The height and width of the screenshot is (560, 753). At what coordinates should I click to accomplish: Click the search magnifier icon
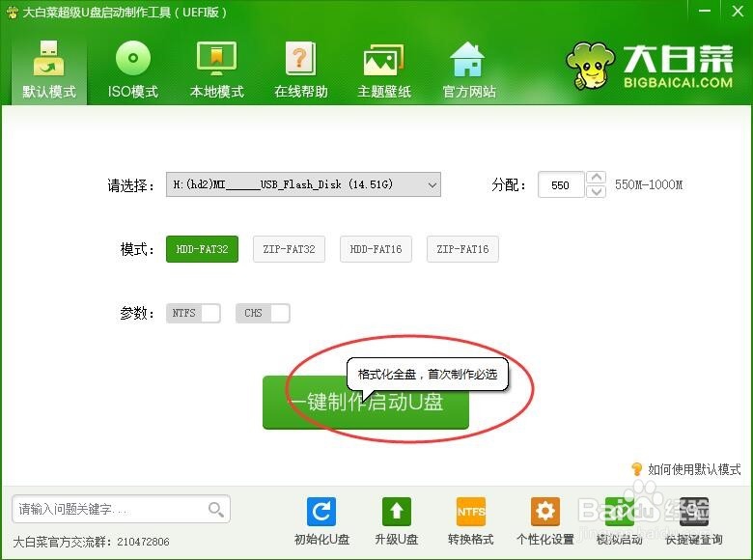(x=215, y=509)
